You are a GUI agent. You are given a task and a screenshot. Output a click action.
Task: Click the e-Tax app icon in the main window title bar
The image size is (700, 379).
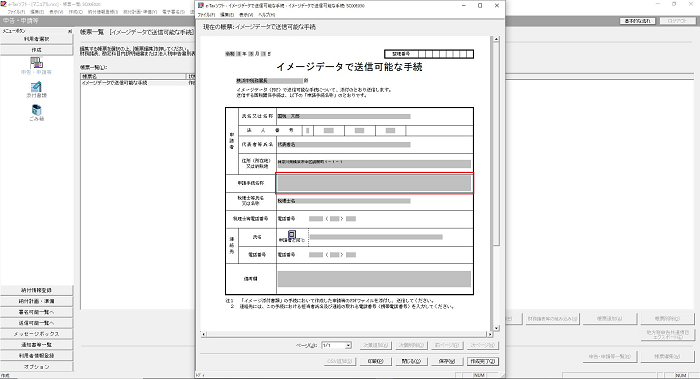coord(3,4)
